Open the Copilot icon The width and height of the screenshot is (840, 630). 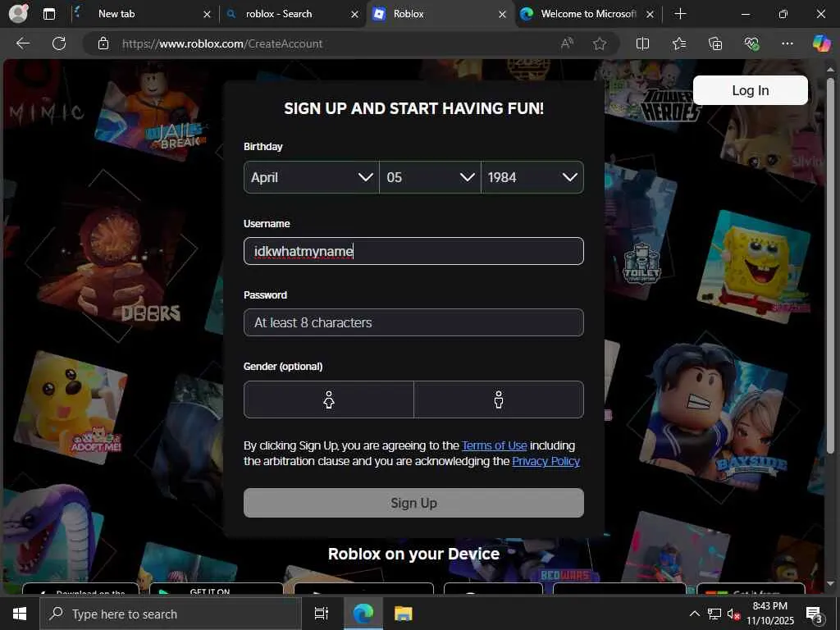(820, 43)
